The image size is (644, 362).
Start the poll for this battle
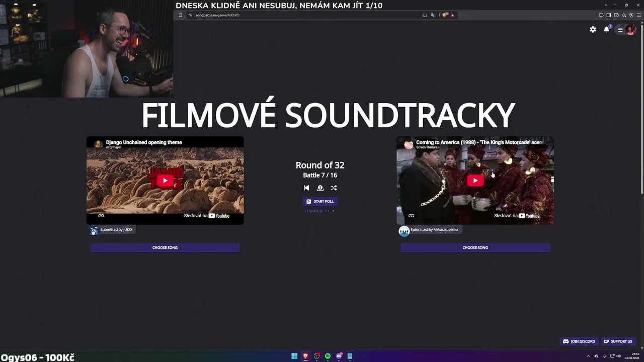pyautogui.click(x=320, y=201)
